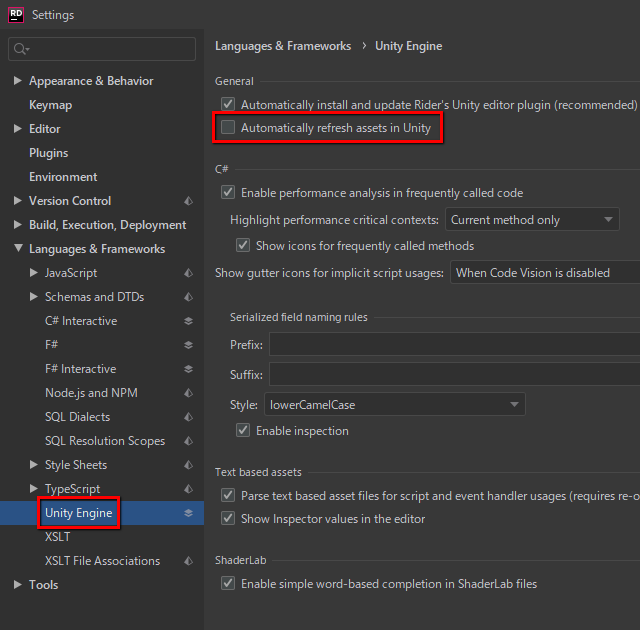Click the project-level icon beside SQL Dialects
This screenshot has width=640, height=630.
pos(188,417)
